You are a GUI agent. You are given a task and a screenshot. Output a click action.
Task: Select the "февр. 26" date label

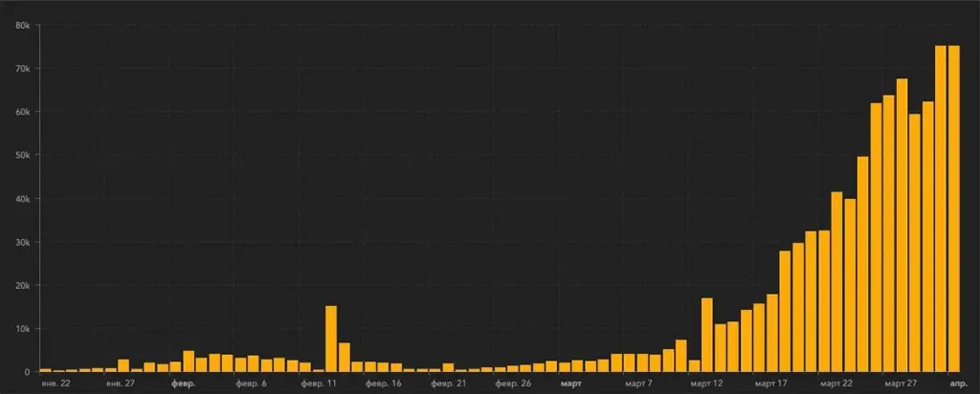click(x=513, y=383)
